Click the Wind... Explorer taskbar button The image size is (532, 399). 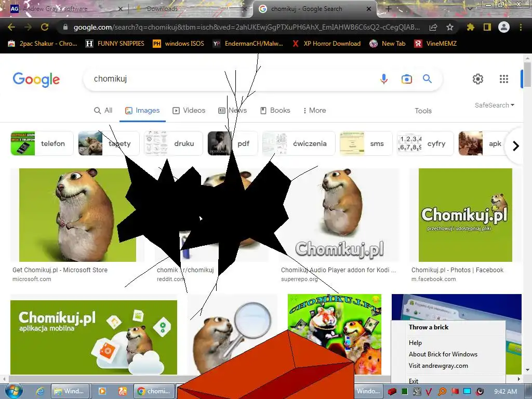click(x=71, y=391)
